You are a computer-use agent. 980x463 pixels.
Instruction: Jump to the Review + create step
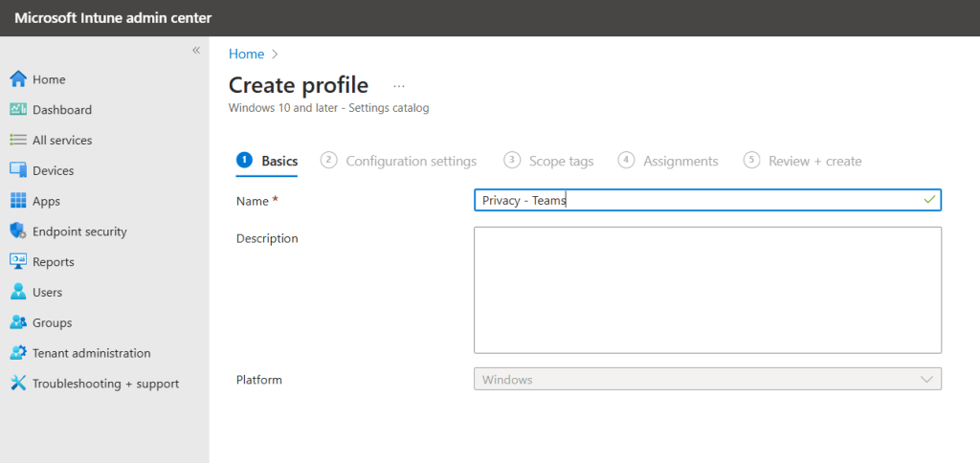pos(814,161)
